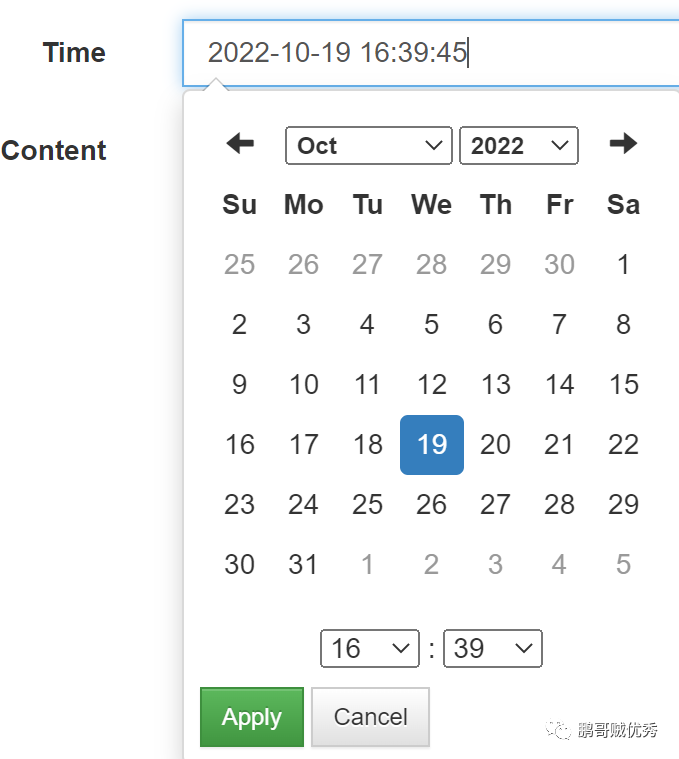The width and height of the screenshot is (679, 759).
Task: Go to next month with right arrow
Action: (x=623, y=144)
